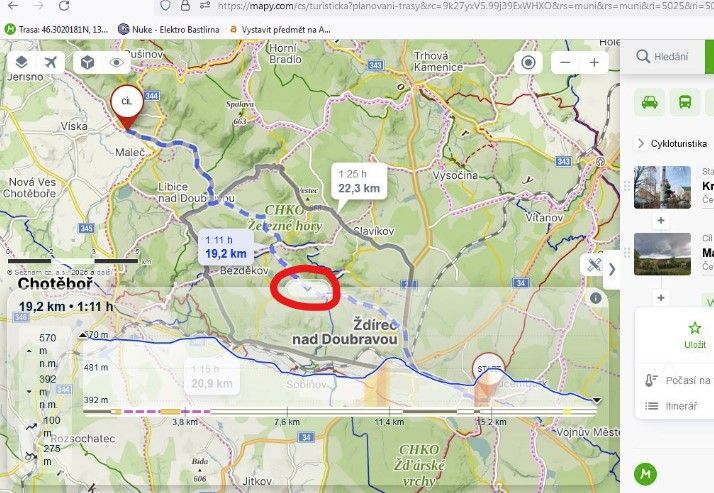
Task: Click the Spálava 663 peak label
Action: [x=240, y=112]
